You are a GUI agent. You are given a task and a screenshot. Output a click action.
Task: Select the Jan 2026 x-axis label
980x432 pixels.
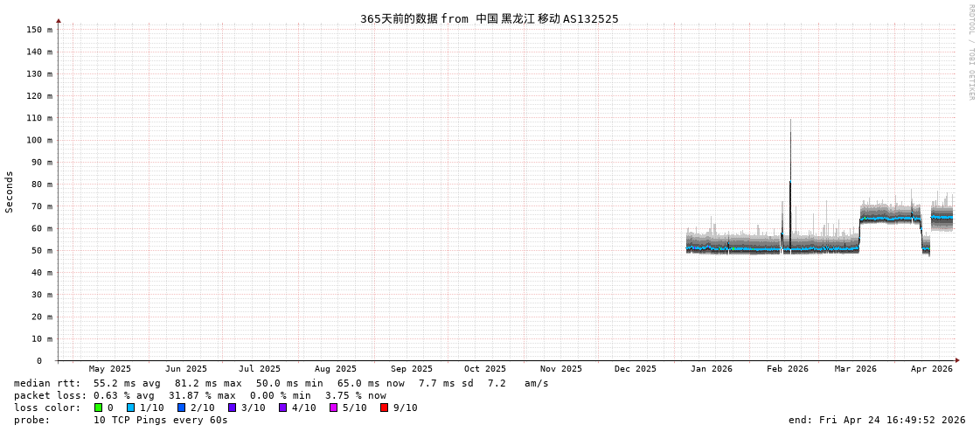click(711, 369)
